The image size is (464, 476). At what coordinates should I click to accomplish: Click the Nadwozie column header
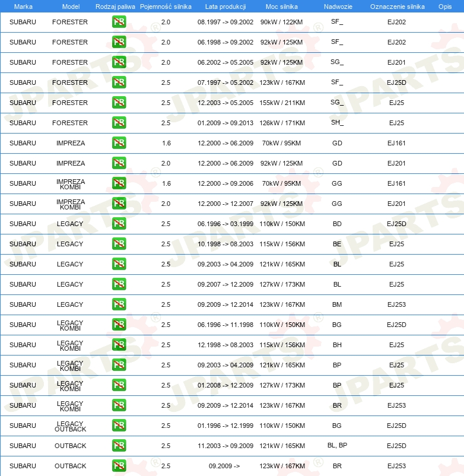[338, 7]
